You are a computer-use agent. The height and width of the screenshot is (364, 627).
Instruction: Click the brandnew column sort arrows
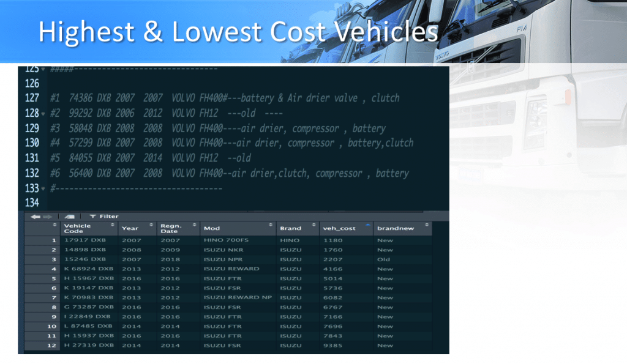[x=427, y=225]
